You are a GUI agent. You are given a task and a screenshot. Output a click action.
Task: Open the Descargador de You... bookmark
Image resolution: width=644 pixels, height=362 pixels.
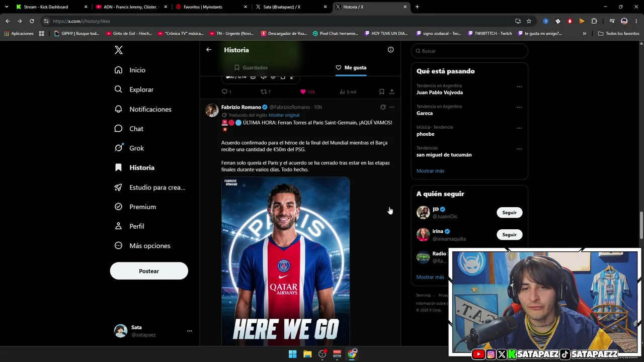click(x=284, y=34)
